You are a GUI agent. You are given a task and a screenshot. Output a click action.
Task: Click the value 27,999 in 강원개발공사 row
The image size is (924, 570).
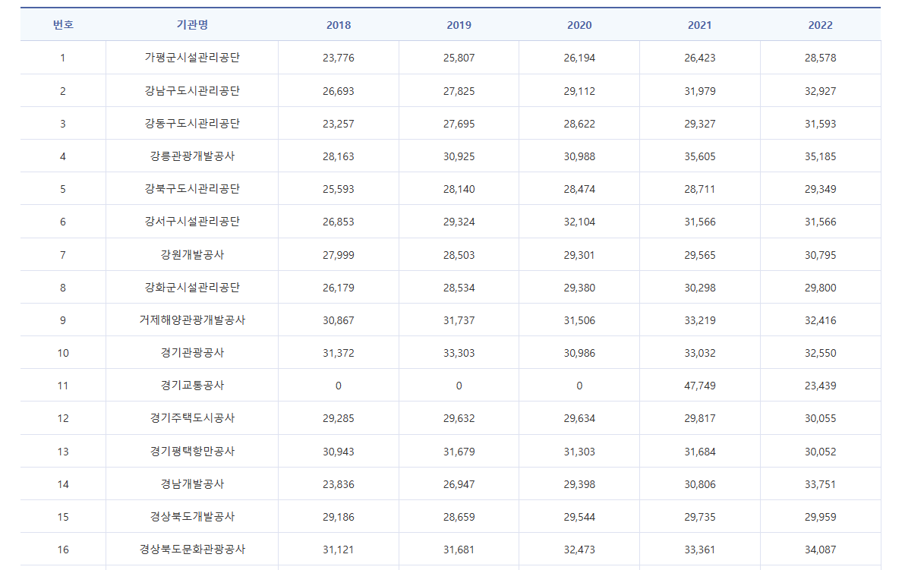click(339, 255)
